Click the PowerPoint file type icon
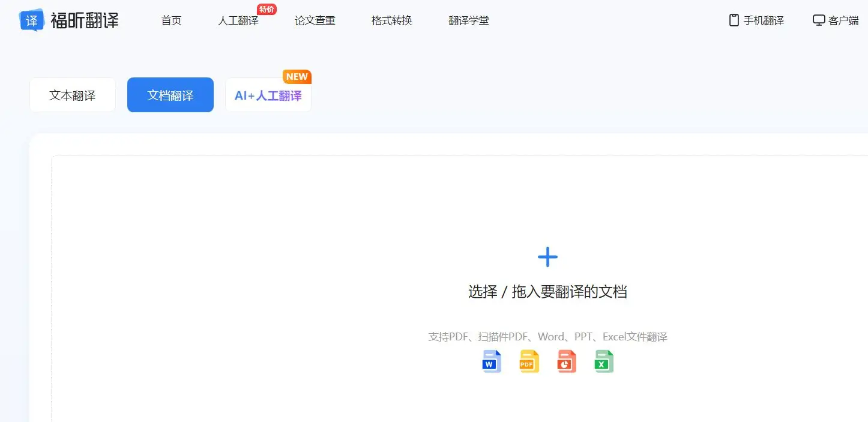The height and width of the screenshot is (422, 868). click(x=567, y=361)
